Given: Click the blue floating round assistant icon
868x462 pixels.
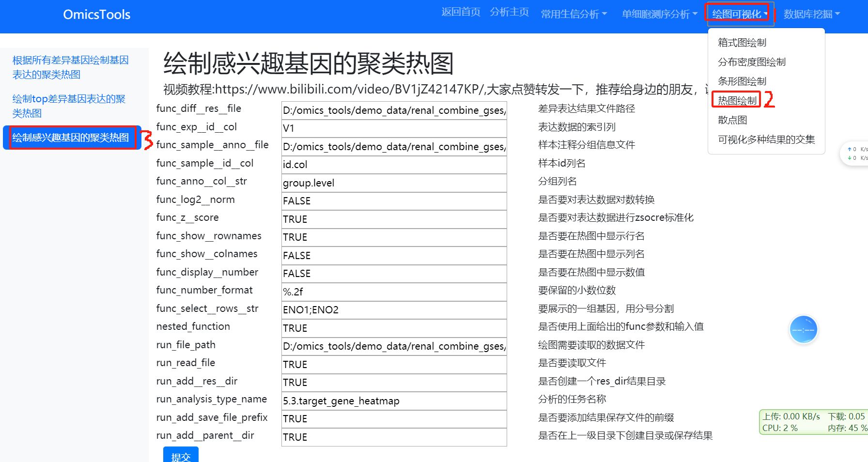Looking at the screenshot, I should point(804,330).
